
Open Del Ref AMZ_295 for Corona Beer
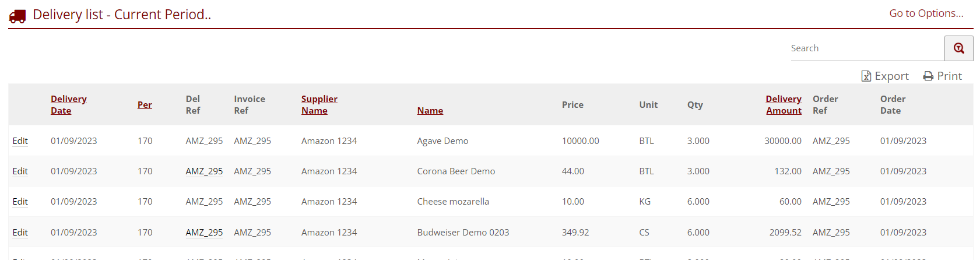coord(204,171)
